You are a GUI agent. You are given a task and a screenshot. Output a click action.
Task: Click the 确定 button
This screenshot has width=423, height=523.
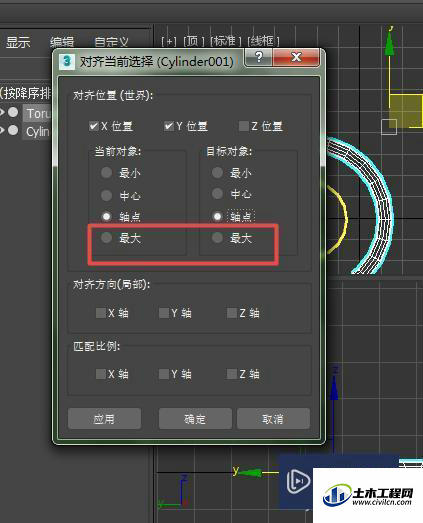tap(195, 419)
